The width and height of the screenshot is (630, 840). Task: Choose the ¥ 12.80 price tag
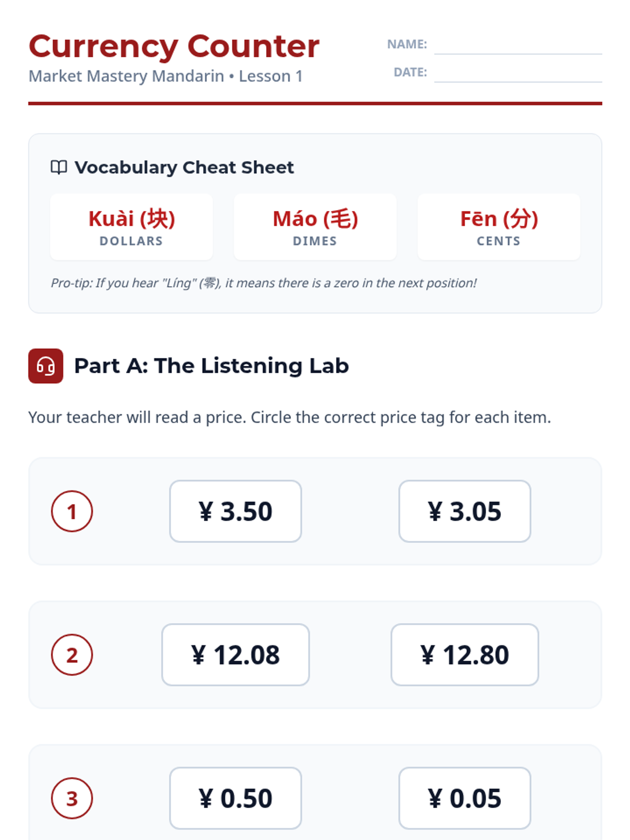(465, 655)
